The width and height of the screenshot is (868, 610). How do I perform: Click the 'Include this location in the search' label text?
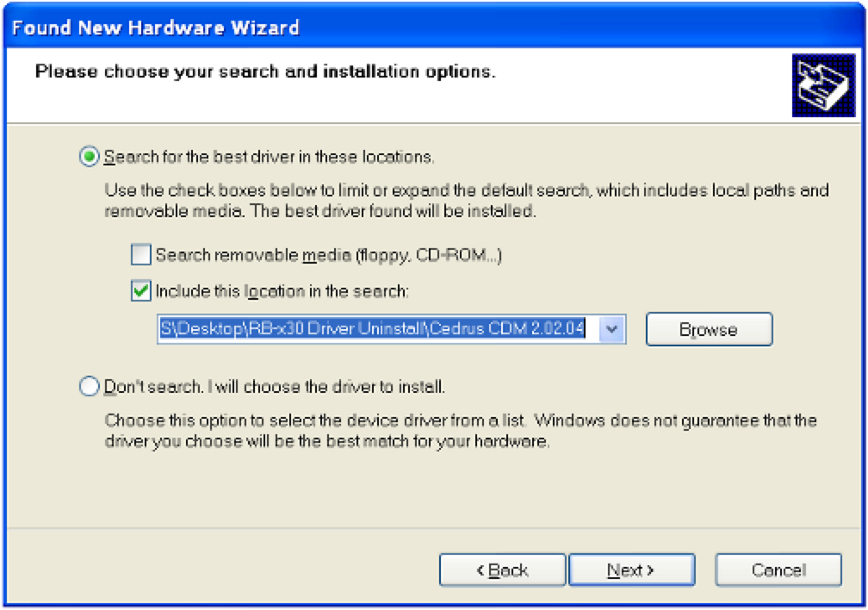(282, 291)
